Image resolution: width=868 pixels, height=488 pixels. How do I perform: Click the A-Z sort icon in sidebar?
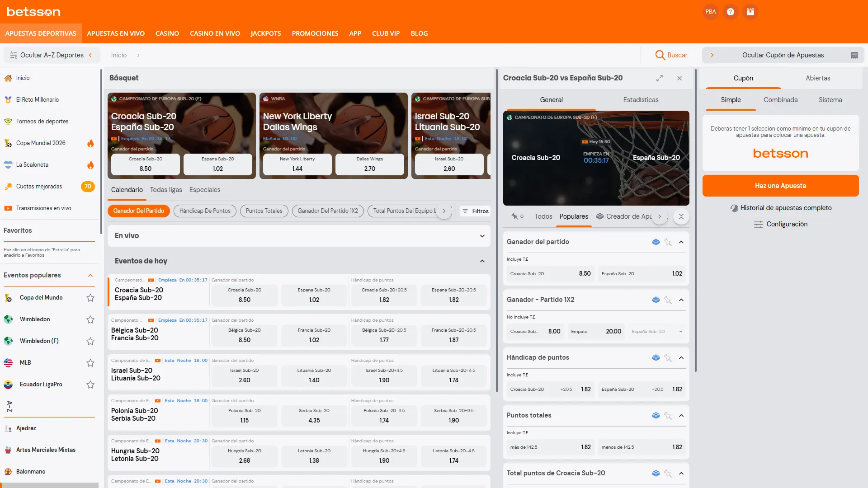[x=9, y=406]
